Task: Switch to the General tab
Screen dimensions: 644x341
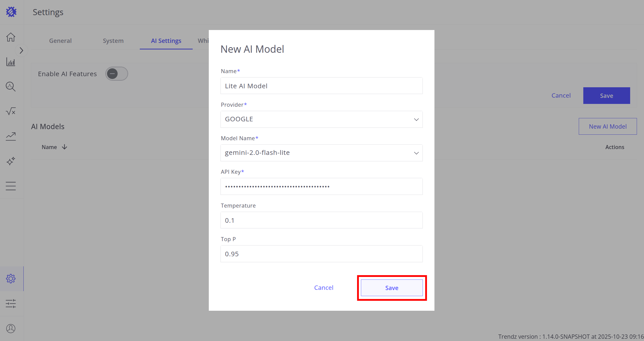Action: [60, 41]
